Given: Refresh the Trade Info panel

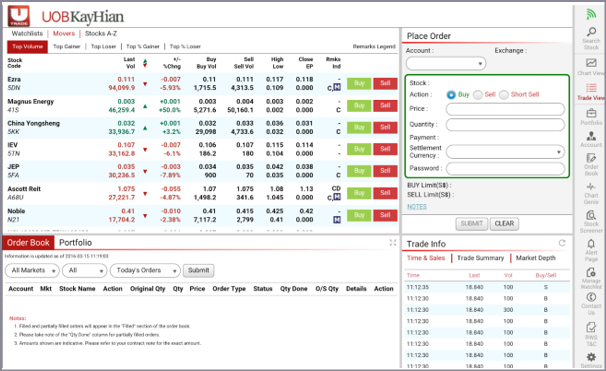Looking at the screenshot, I should pos(562,243).
